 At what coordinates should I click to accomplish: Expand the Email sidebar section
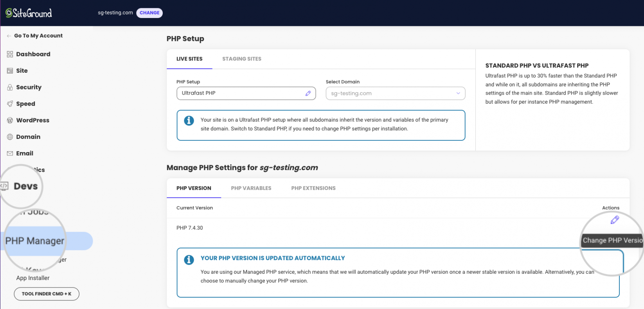(25, 153)
